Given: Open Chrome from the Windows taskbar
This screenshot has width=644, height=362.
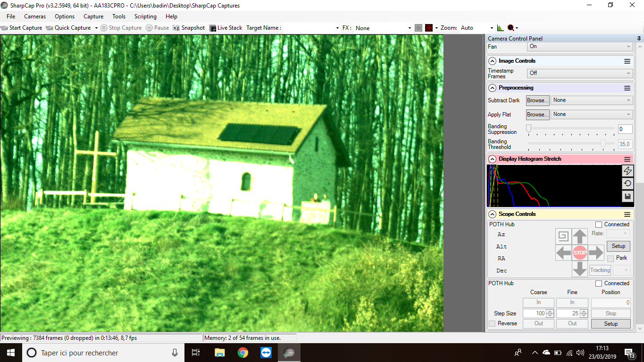Looking at the screenshot, I should (x=243, y=353).
